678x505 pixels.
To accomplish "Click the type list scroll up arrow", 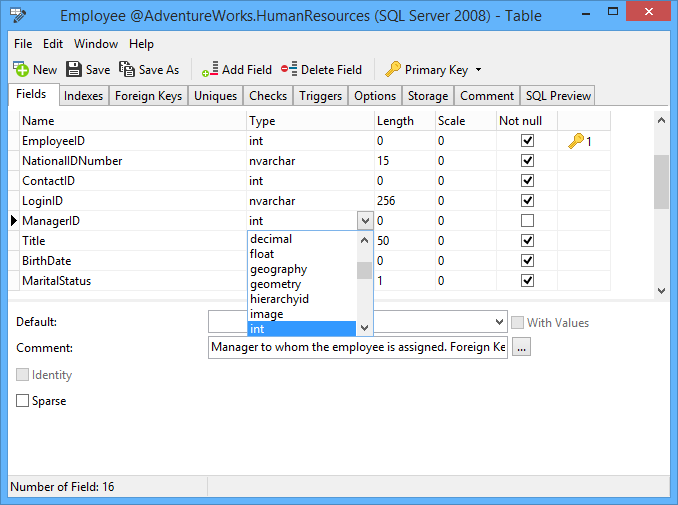I will [365, 240].
